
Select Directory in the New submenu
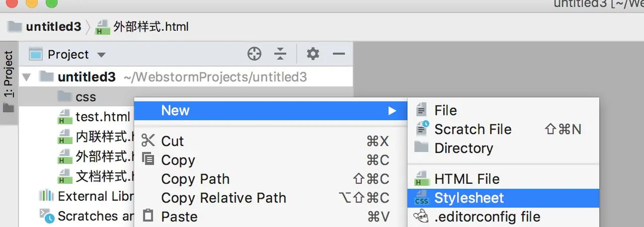click(x=463, y=148)
